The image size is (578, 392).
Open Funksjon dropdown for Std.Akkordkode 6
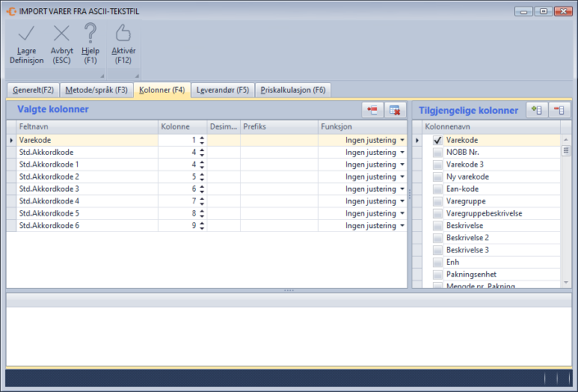click(403, 226)
